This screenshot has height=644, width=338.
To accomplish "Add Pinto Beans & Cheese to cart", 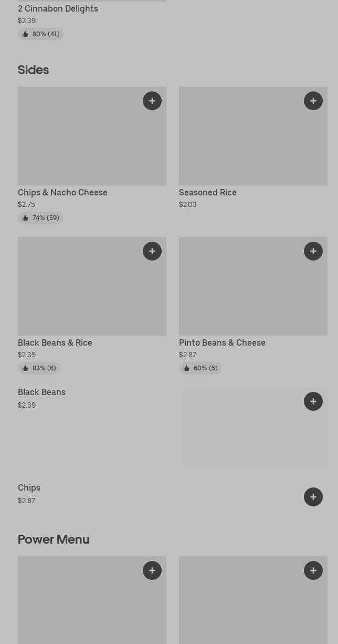I will pos(313,251).
